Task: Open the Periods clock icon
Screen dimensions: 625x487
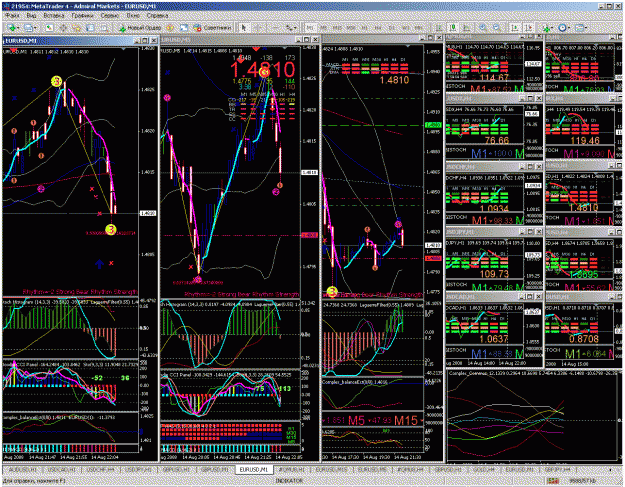Action: point(562,27)
